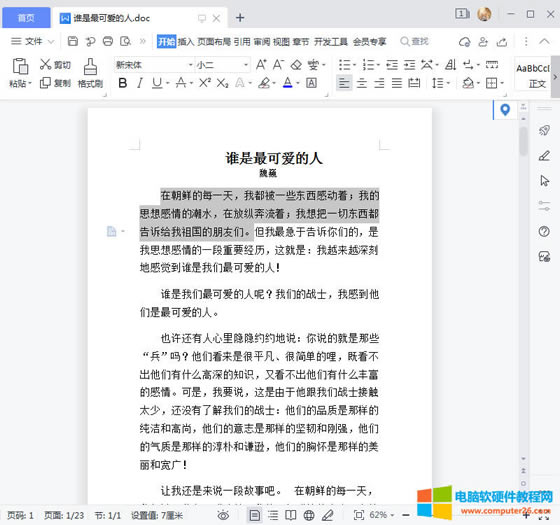Open the font name dropdown (新宋体)
Viewport: 560px width, 525px height.
pos(154,65)
